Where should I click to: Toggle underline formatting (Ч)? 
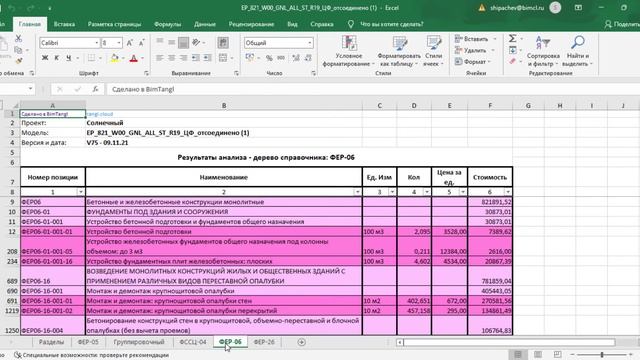click(x=69, y=58)
